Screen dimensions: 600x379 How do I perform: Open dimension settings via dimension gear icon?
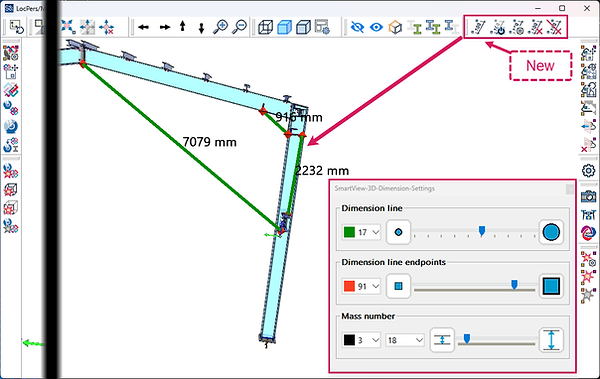coord(517,27)
